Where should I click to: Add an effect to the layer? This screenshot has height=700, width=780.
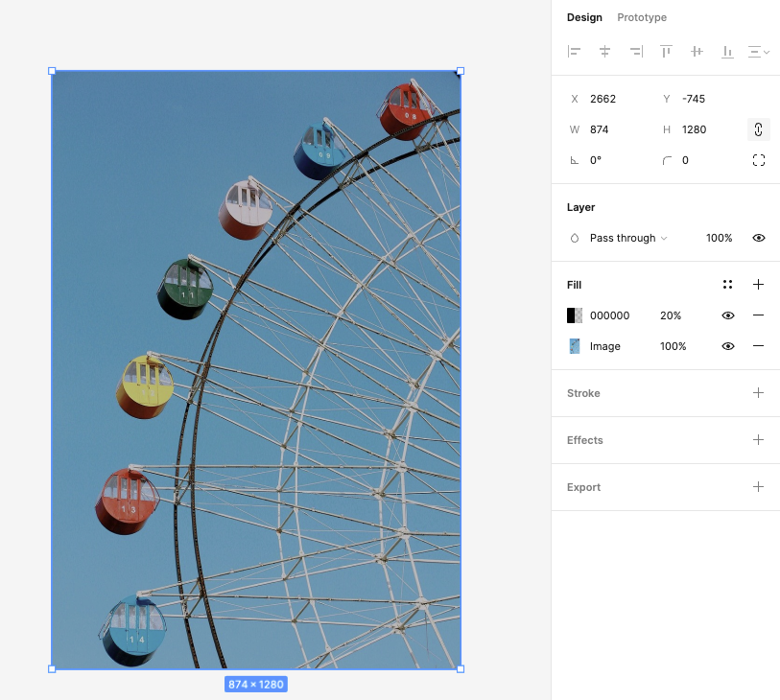(758, 440)
